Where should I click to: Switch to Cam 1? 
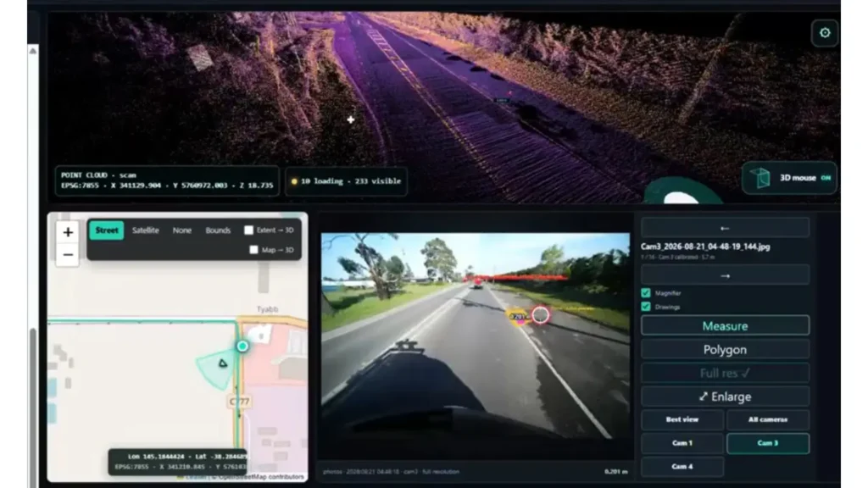point(682,443)
